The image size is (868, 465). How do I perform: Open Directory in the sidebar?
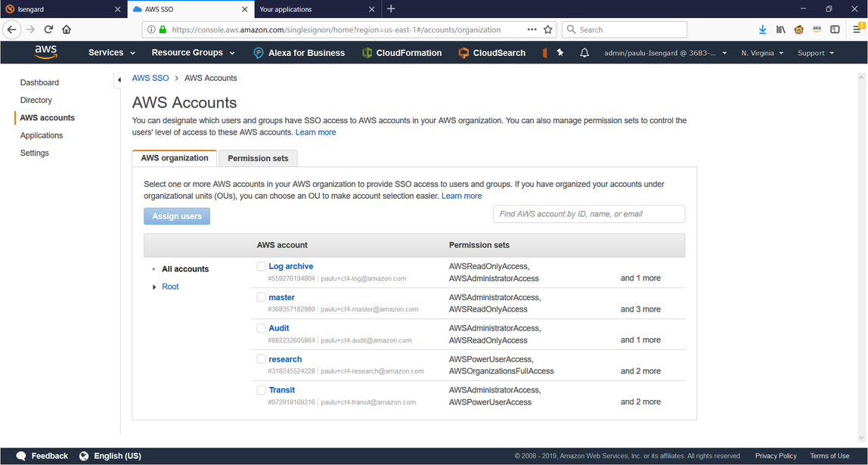tap(36, 101)
